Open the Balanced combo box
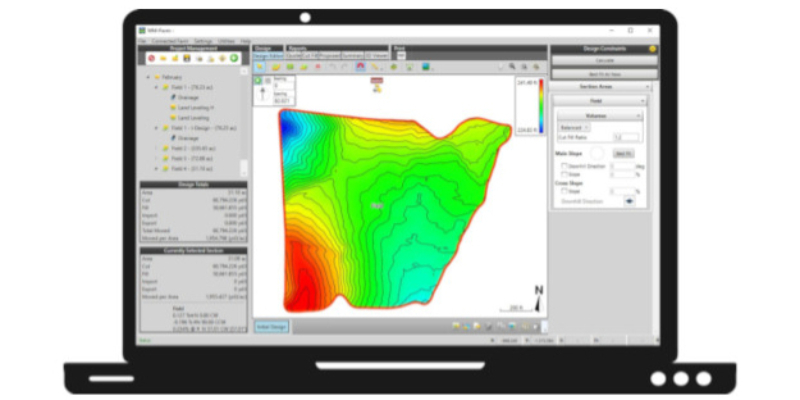 (574, 128)
